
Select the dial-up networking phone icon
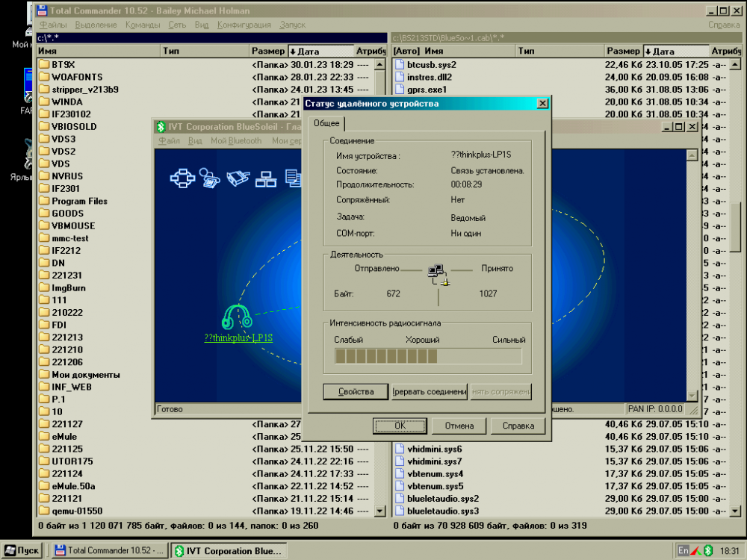point(208,178)
